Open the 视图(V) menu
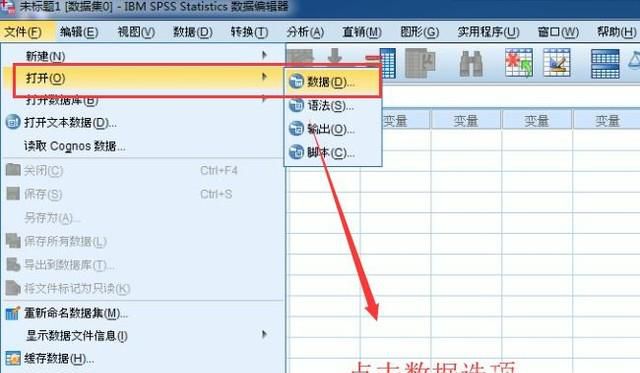The image size is (640, 373). [x=136, y=32]
